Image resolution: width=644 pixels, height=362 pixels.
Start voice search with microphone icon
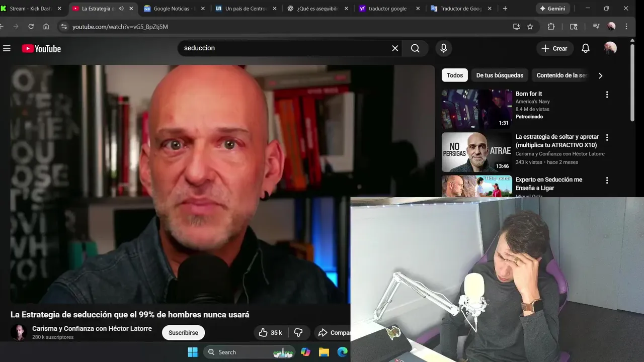pos(443,48)
